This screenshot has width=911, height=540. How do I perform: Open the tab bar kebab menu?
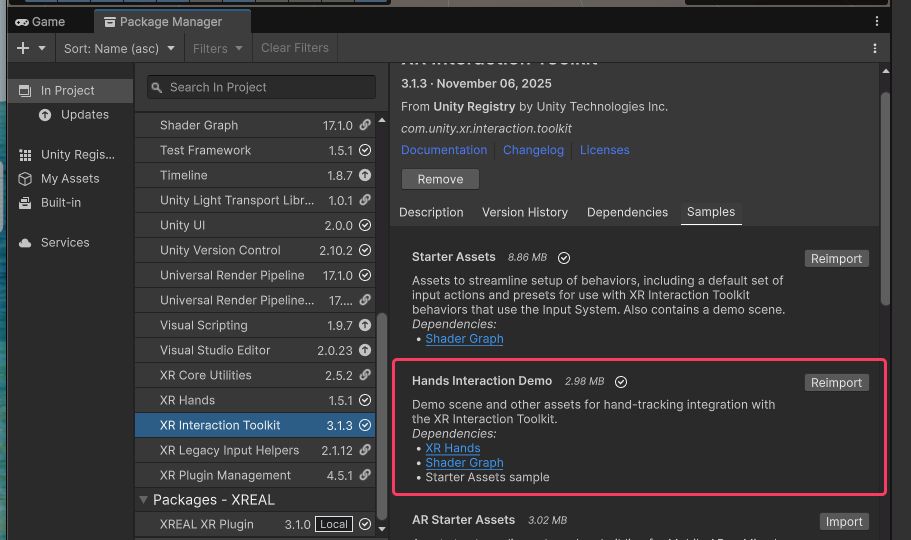(877, 22)
